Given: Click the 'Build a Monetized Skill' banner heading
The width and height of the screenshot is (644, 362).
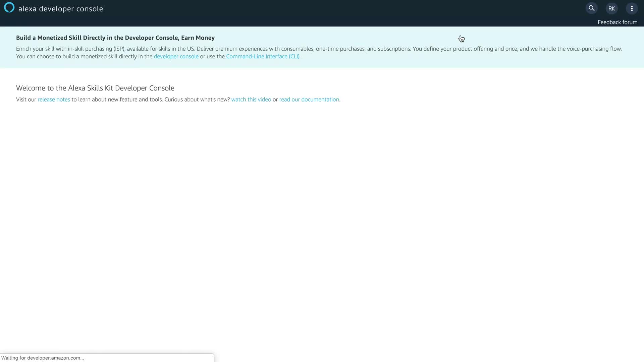Looking at the screenshot, I should coord(115,38).
